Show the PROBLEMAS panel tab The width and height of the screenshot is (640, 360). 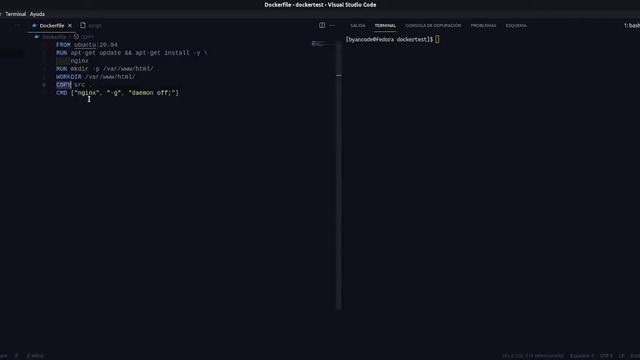pos(483,25)
